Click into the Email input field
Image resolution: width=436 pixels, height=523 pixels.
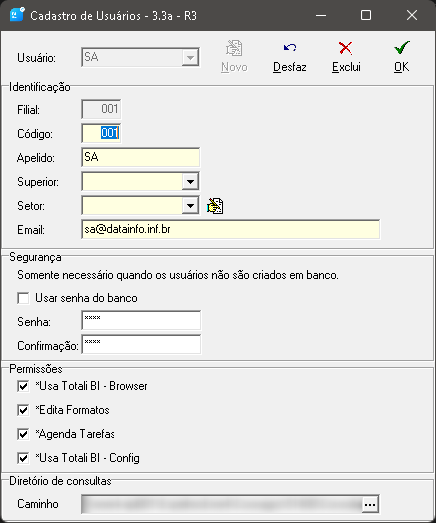point(231,230)
